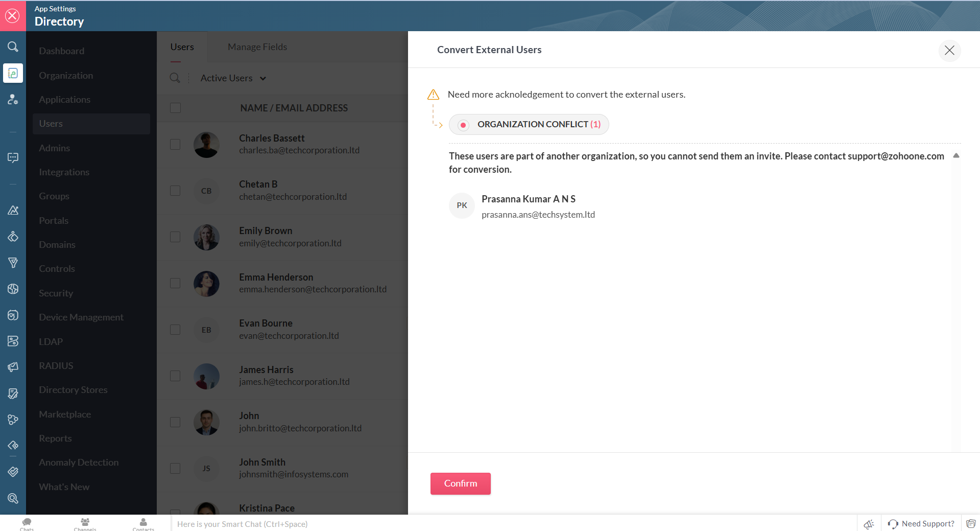
Task: Open Channels in the bottom bar
Action: pos(85,523)
